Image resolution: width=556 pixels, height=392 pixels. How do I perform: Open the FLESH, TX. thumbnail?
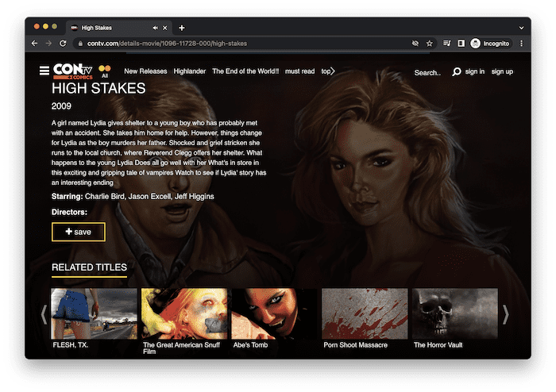click(94, 313)
